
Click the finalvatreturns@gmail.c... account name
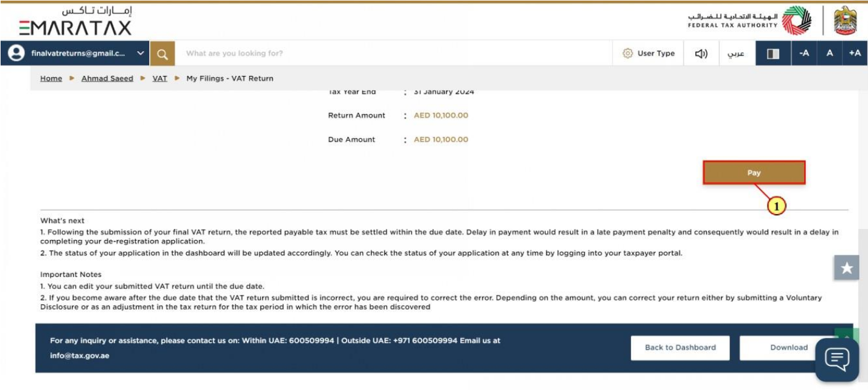pyautogui.click(x=78, y=54)
